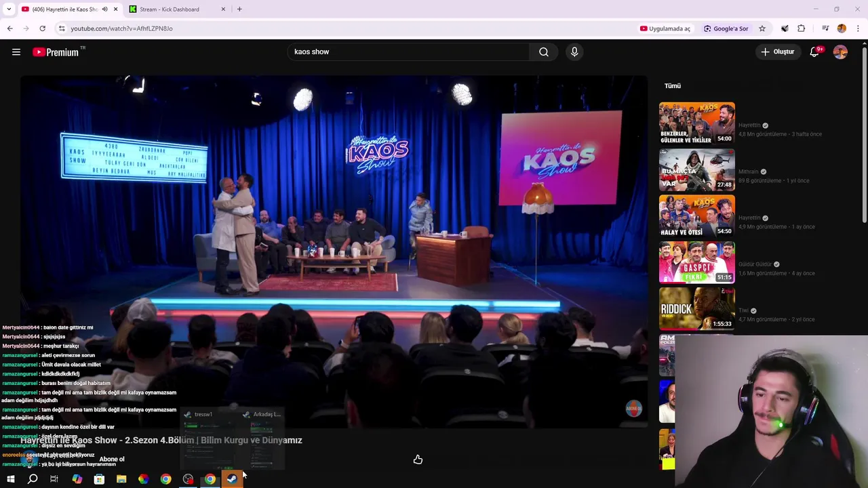Image resolution: width=868 pixels, height=488 pixels.
Task: Click the Tivi channel name
Action: click(743, 310)
